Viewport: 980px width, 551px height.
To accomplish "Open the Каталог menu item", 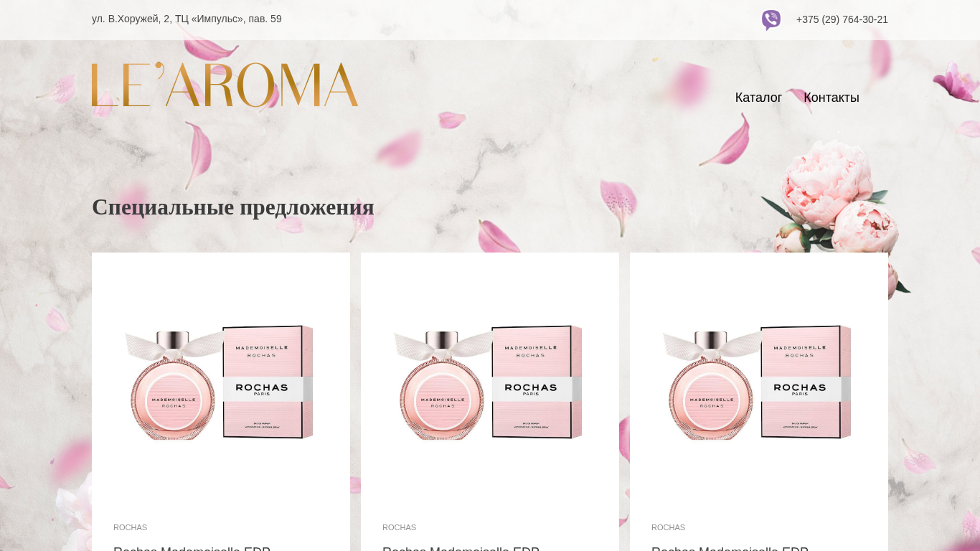I will pyautogui.click(x=758, y=98).
